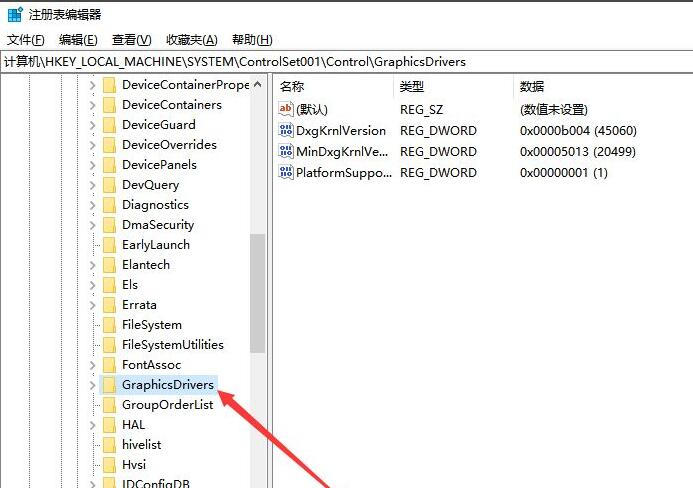
Task: Click the DxgKrnlVersion DWORD value icon
Action: click(286, 130)
